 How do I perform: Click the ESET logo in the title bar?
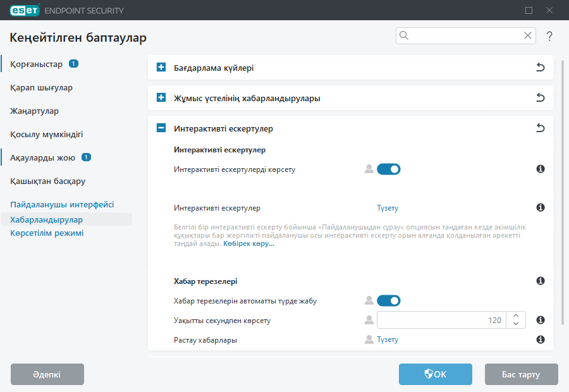(x=23, y=10)
